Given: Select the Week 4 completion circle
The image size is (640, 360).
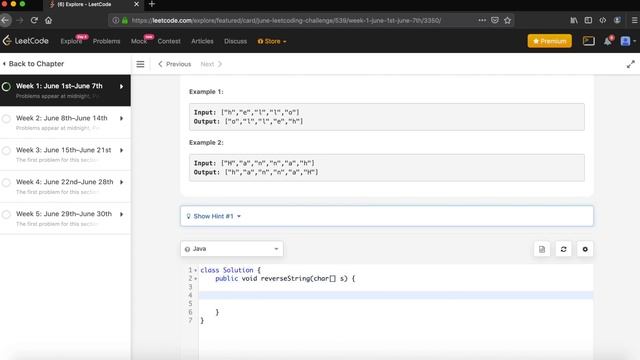Looking at the screenshot, I should [x=6, y=182].
